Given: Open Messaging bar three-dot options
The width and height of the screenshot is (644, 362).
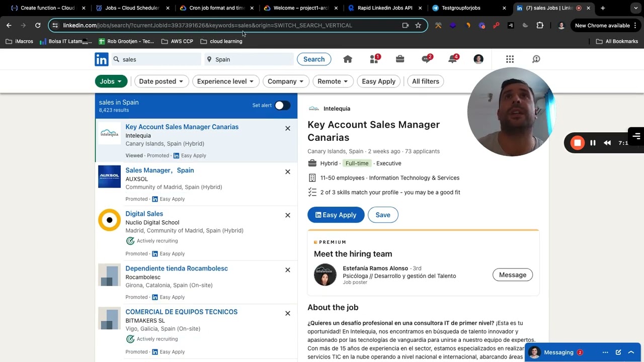Looking at the screenshot, I should pos(605,352).
